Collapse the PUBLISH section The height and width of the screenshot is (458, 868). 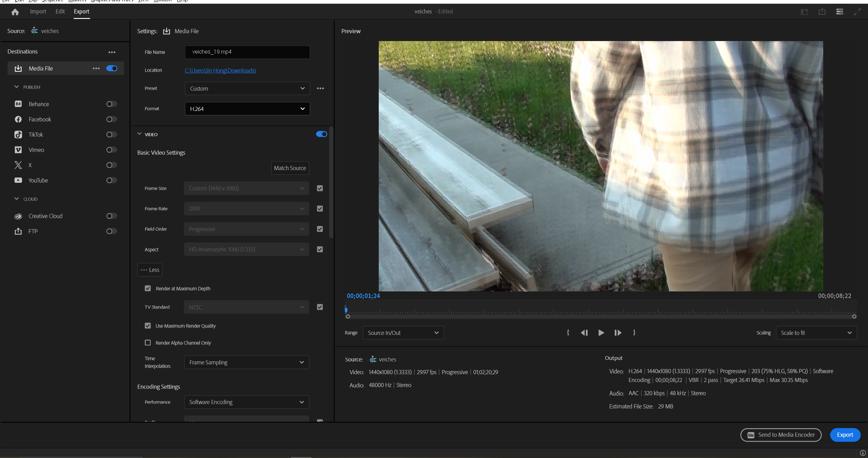[16, 87]
